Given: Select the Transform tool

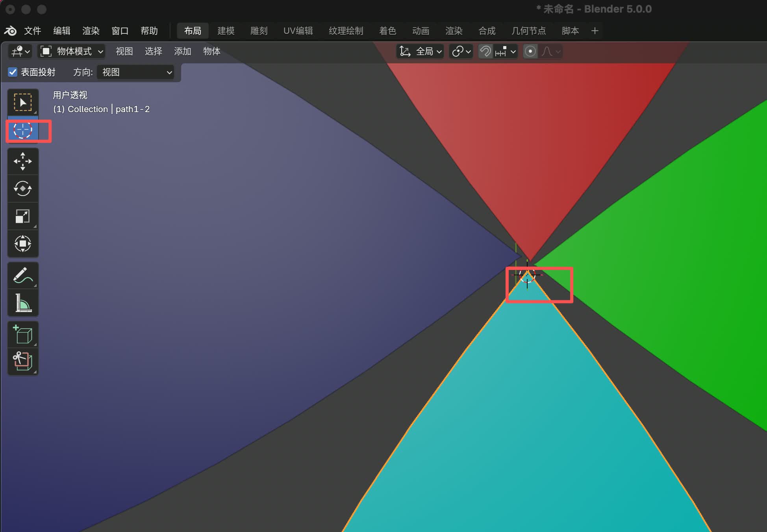Looking at the screenshot, I should coord(23,244).
